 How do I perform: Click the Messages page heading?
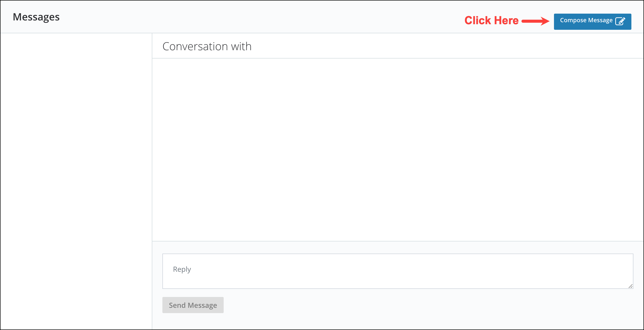click(x=36, y=17)
